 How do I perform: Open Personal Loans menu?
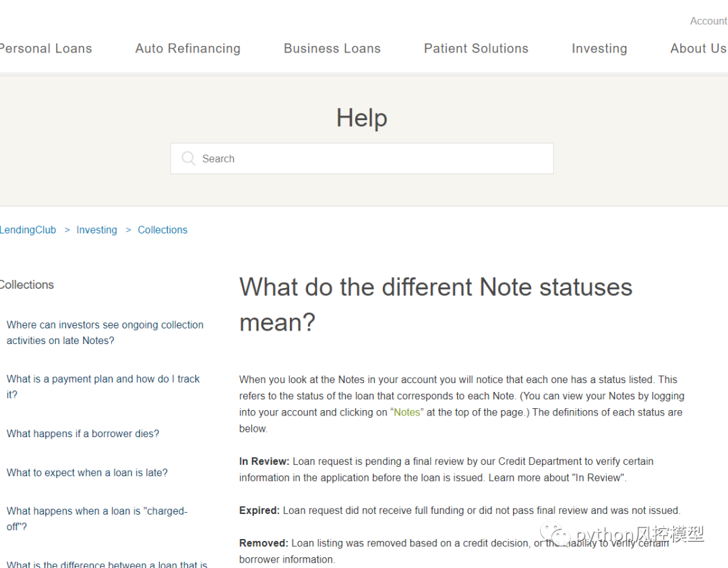click(x=46, y=49)
